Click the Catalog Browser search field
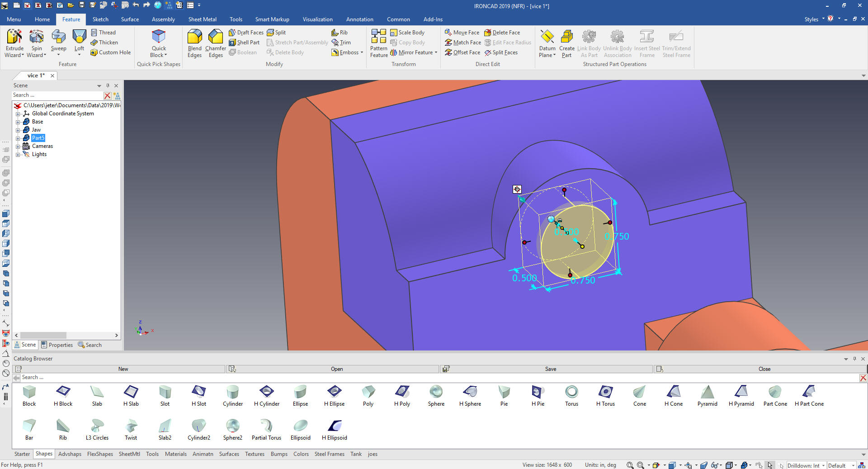This screenshot has height=469, width=868. pyautogui.click(x=439, y=378)
